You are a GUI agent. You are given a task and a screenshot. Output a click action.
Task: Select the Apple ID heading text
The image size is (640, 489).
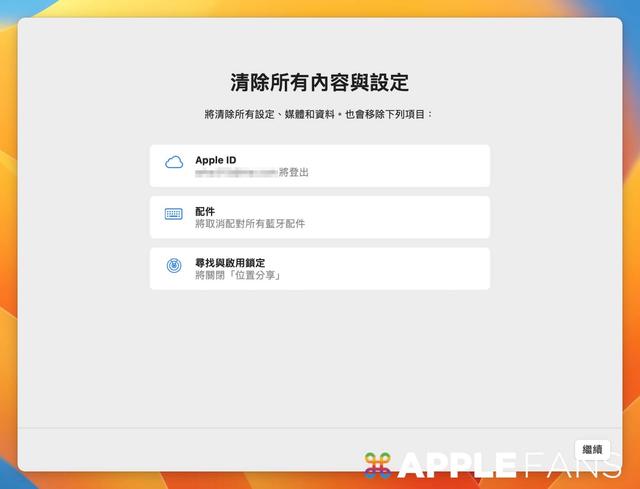coord(216,160)
